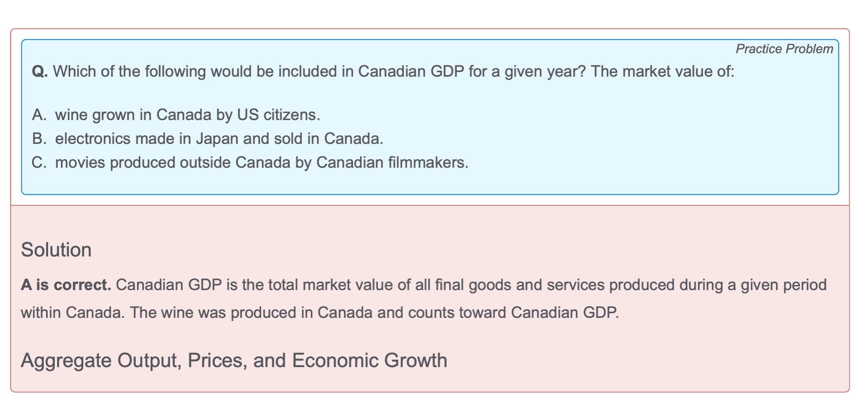Click the word "Japan" in option B

pyautogui.click(x=217, y=139)
